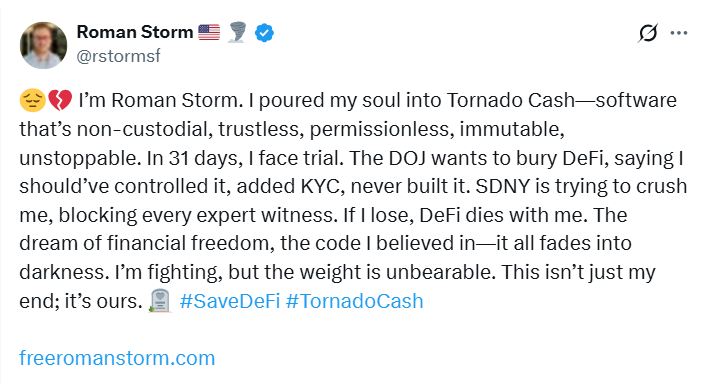
Task: Open the three-dot more options menu
Action: point(679,33)
